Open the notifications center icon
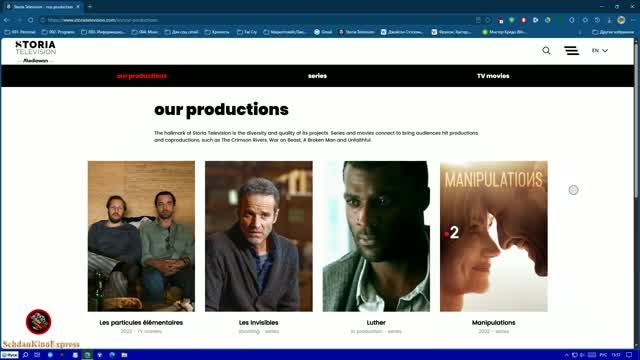The height and width of the screenshot is (360, 640). click(x=629, y=355)
